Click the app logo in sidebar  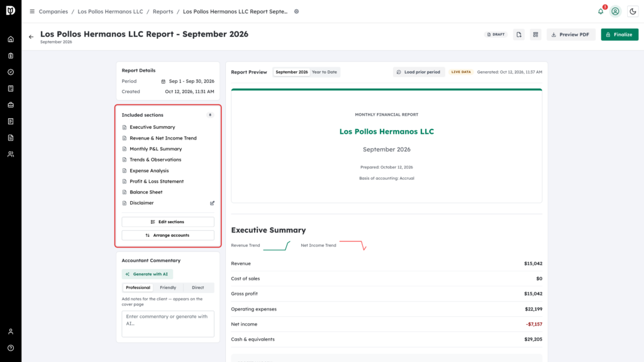[x=11, y=11]
